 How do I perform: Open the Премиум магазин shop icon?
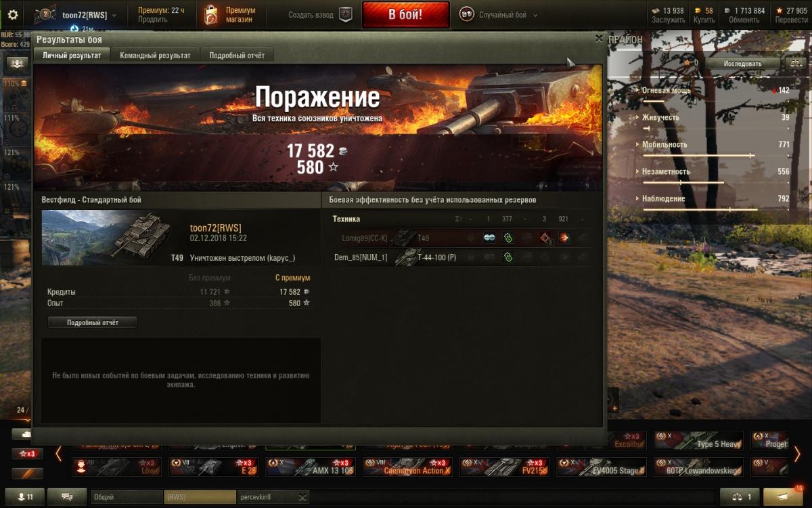pos(212,14)
